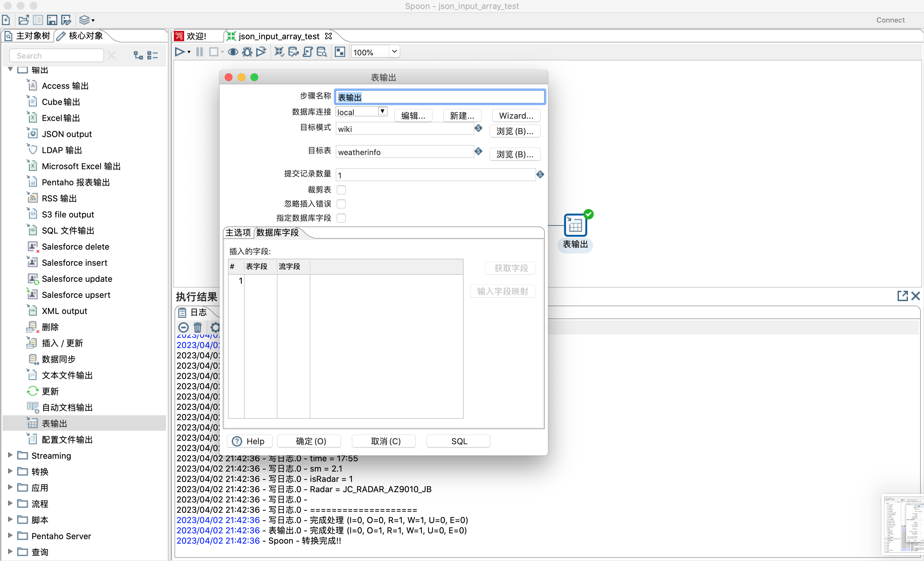Click the Run transformation play icon
The height and width of the screenshot is (561, 924).
(180, 52)
